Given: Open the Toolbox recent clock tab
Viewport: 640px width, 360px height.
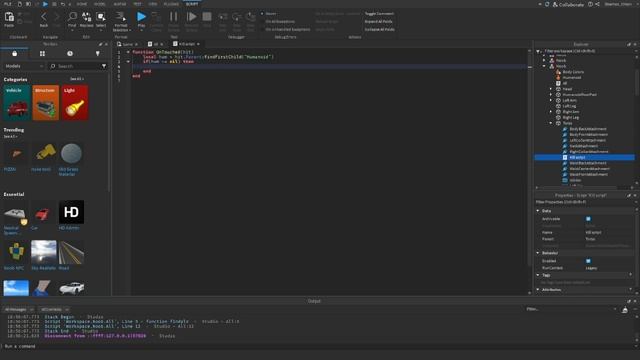Looking at the screenshot, I should click(70, 53).
